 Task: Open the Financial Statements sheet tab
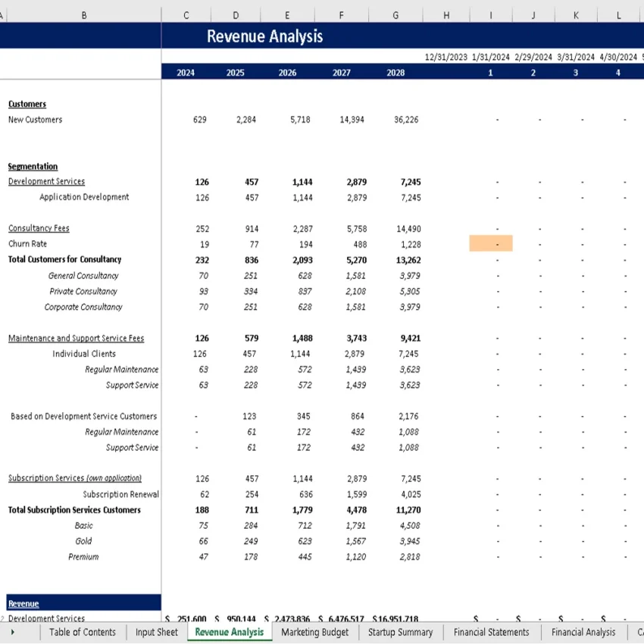click(491, 632)
